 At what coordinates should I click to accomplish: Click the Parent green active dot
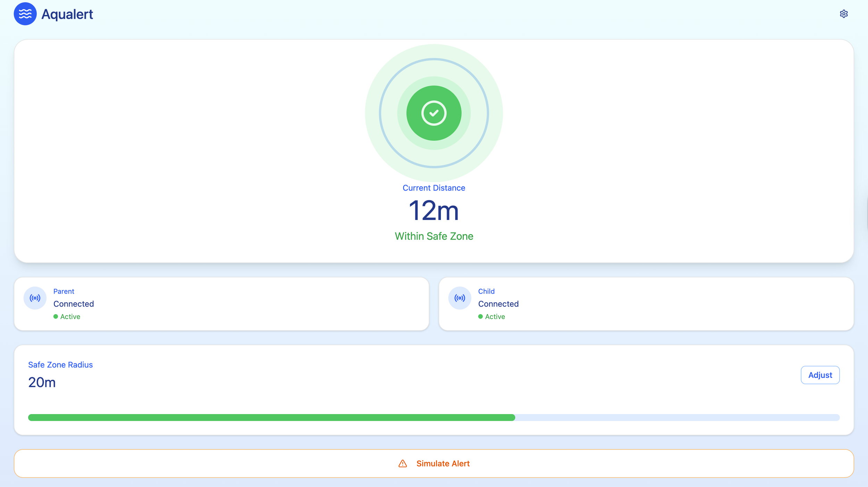[x=56, y=316]
